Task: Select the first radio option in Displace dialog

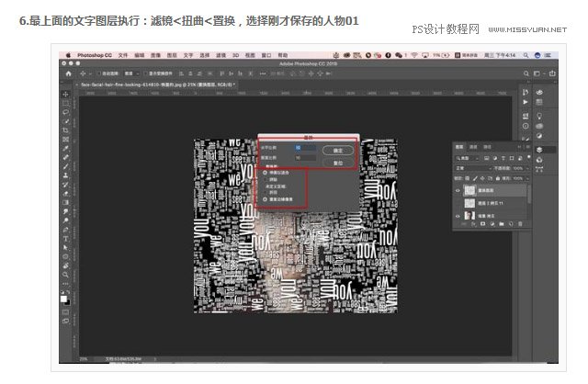Action: pos(265,173)
